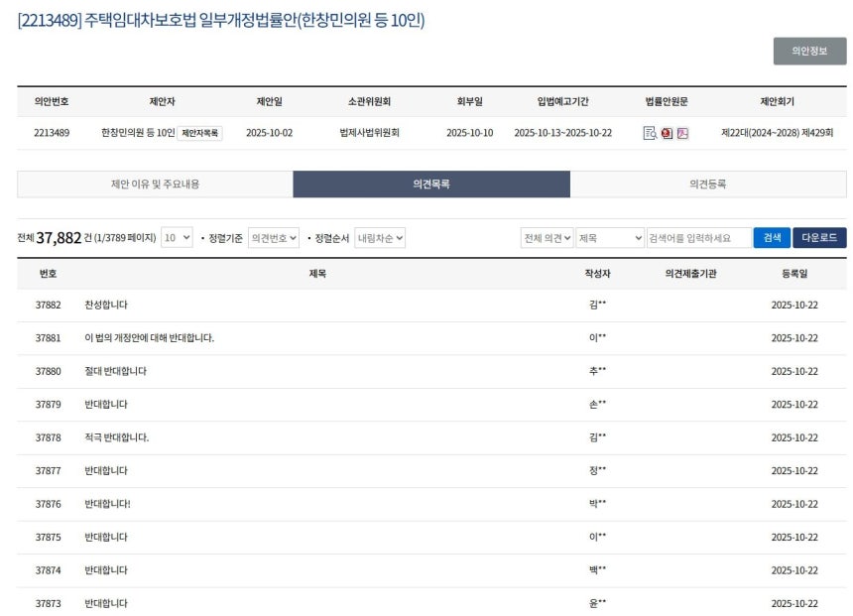The image size is (853, 616).
Task: Open the 제안자목록 proposer list
Action: pyautogui.click(x=200, y=133)
